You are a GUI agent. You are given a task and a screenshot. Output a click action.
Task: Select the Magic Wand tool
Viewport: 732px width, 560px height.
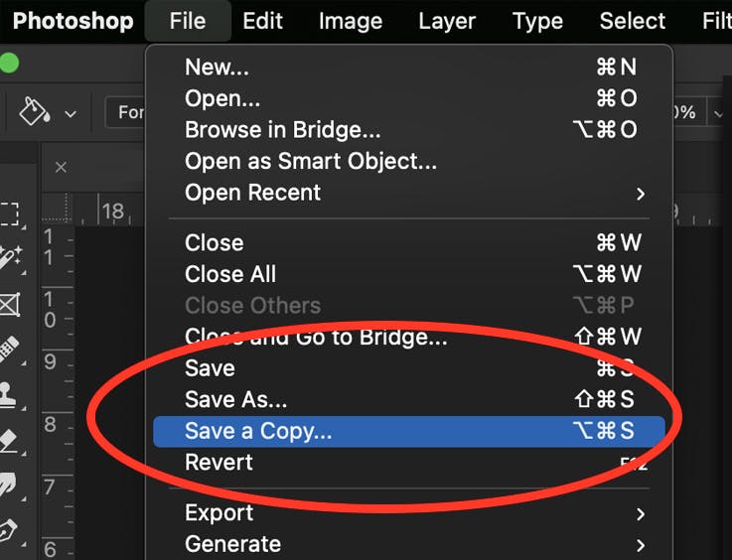pos(10,257)
